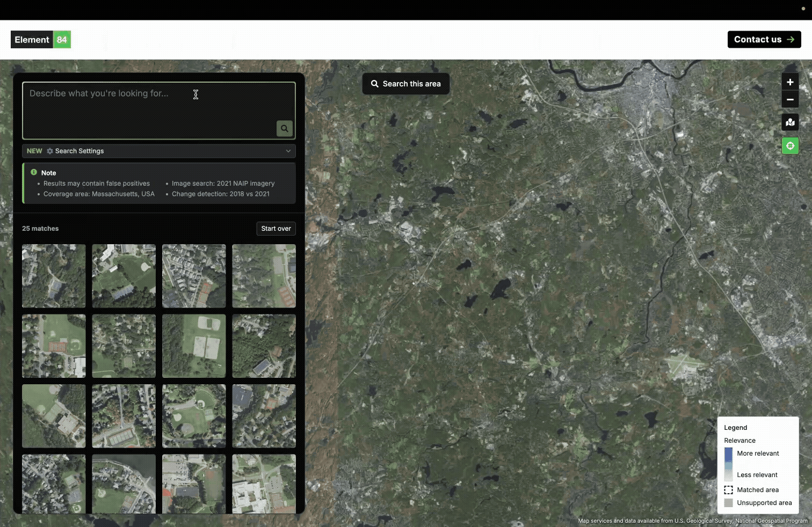Click the search description input field
The image size is (812, 527).
[158, 110]
